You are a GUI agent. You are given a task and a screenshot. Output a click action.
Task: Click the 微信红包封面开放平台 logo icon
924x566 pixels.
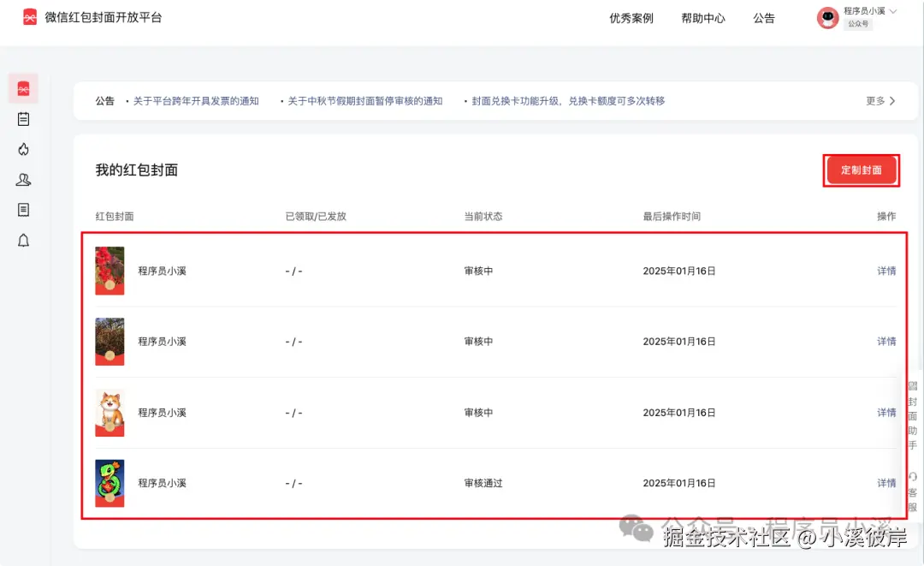pyautogui.click(x=30, y=15)
